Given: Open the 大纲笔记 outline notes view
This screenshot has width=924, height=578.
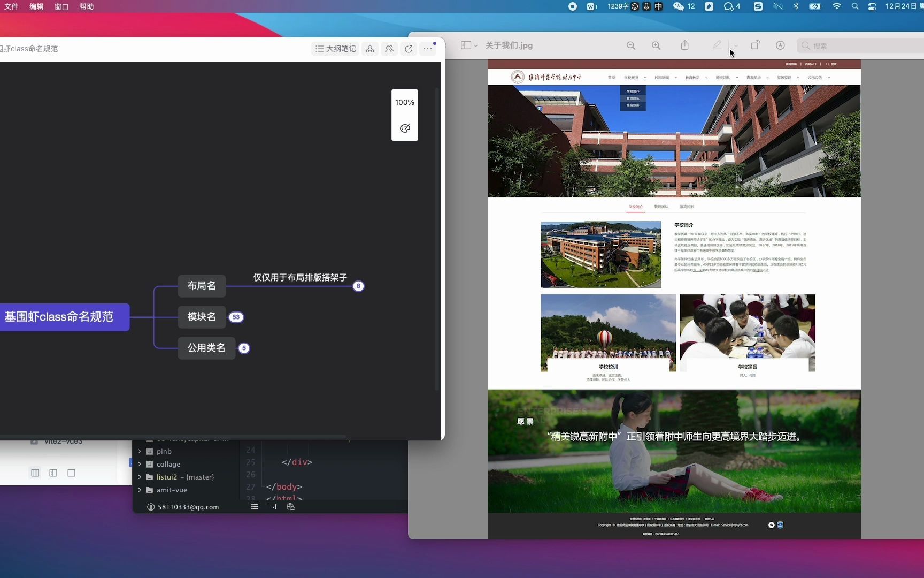Looking at the screenshot, I should click(335, 49).
